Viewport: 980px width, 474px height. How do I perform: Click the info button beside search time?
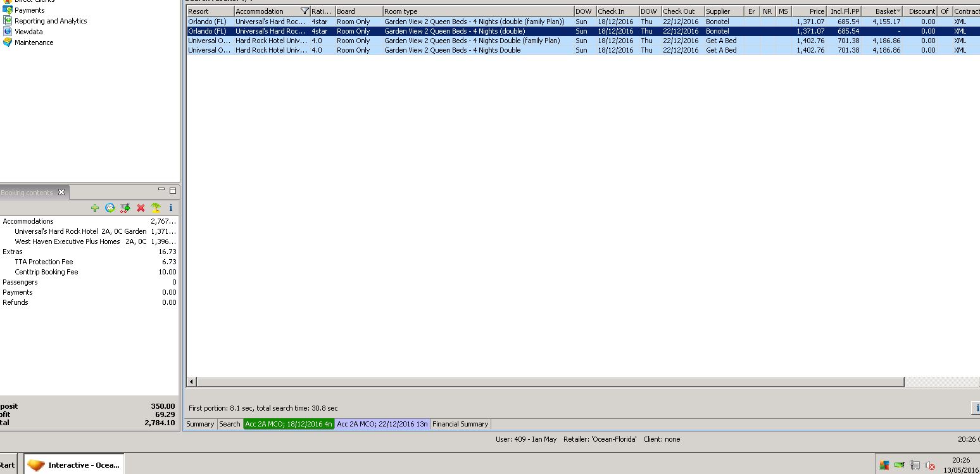pos(976,408)
